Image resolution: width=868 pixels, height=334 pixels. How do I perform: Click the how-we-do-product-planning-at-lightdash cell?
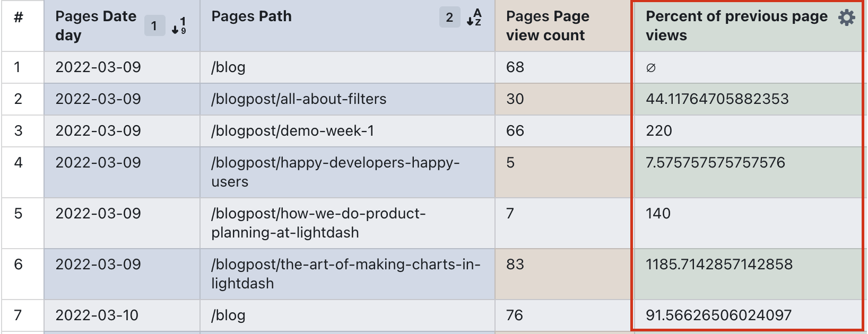(x=318, y=223)
